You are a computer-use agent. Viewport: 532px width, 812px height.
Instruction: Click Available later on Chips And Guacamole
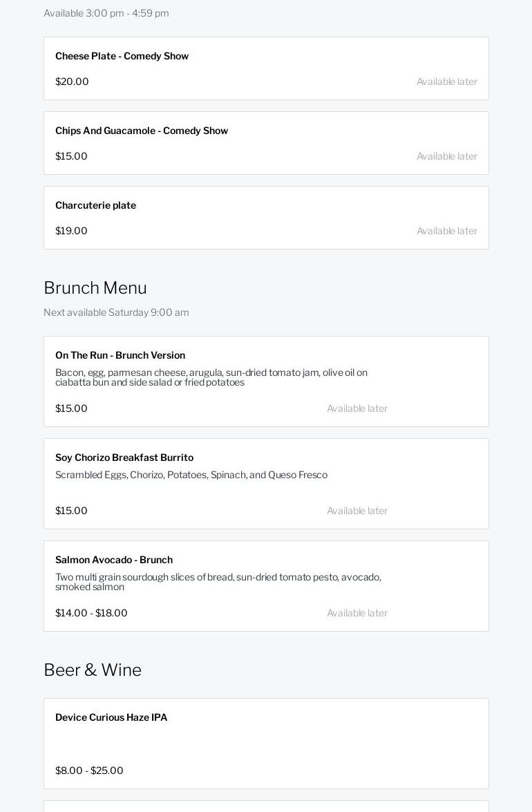tap(446, 156)
